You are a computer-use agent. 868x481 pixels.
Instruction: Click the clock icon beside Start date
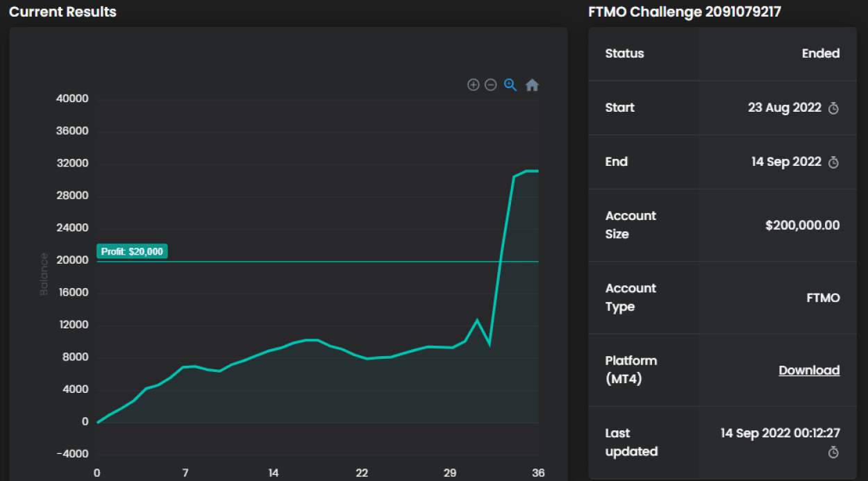point(834,108)
